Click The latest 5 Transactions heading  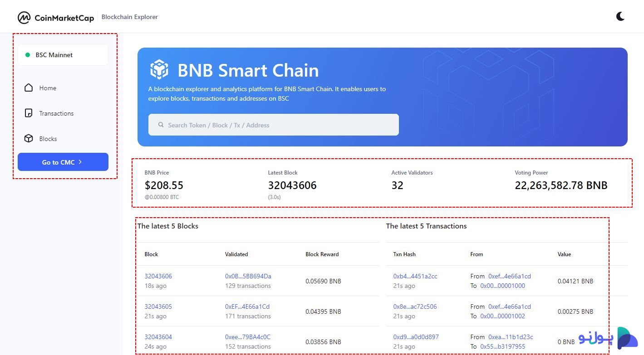(x=426, y=226)
